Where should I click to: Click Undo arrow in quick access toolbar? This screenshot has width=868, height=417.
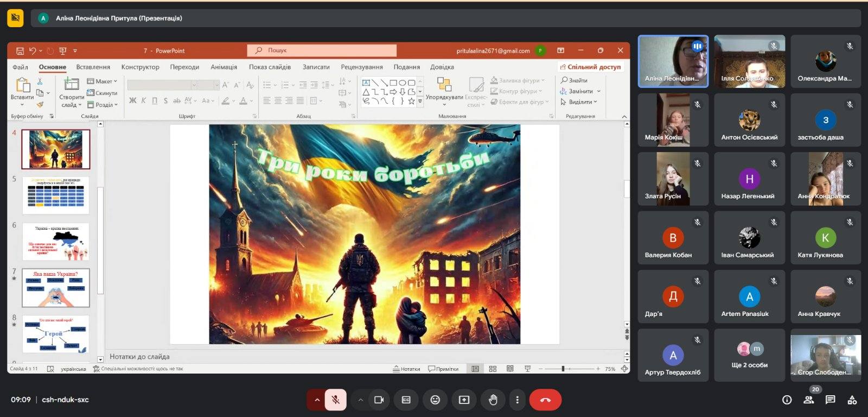(33, 50)
